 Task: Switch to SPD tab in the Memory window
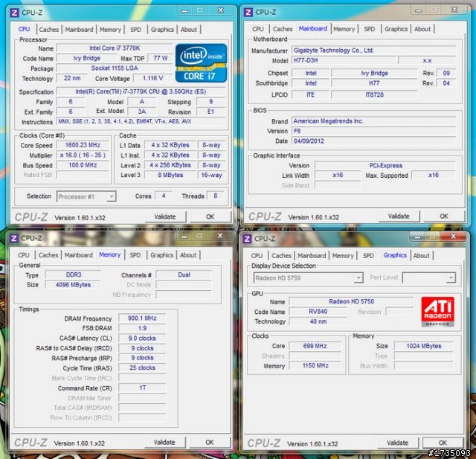point(135,255)
